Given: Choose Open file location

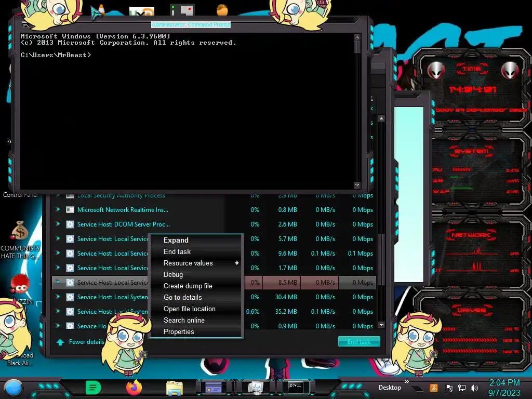Looking at the screenshot, I should point(189,309).
